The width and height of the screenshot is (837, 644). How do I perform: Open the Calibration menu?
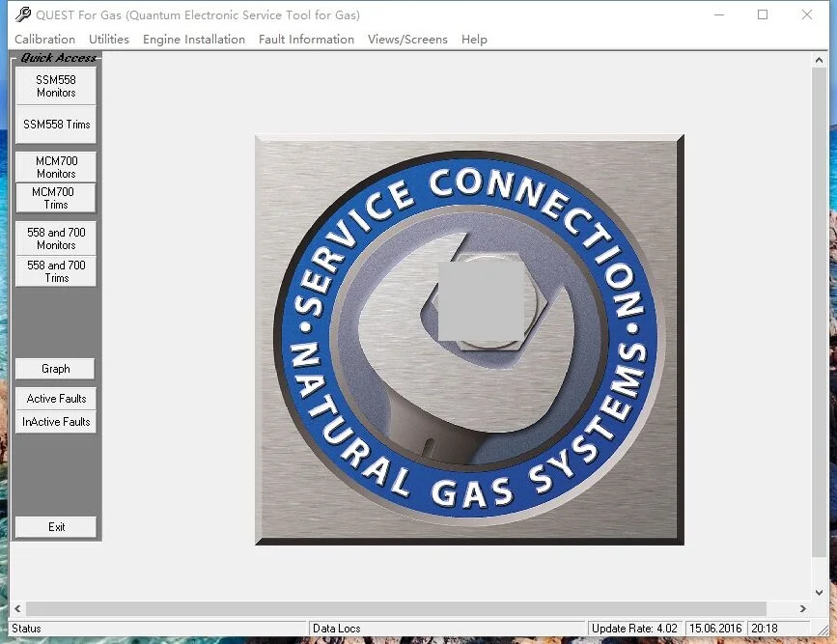(x=44, y=40)
